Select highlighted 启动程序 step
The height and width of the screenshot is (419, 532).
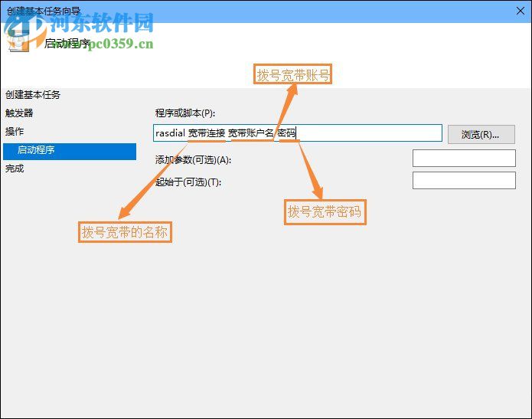coord(70,152)
